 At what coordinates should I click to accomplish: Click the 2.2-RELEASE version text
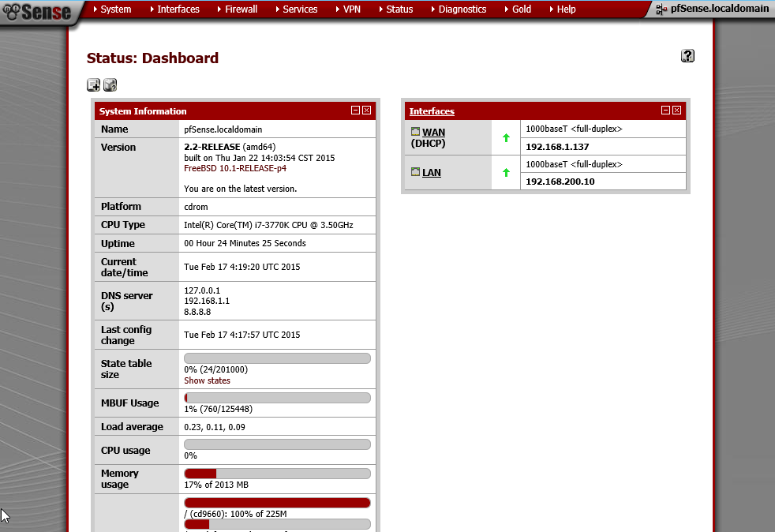(x=212, y=147)
